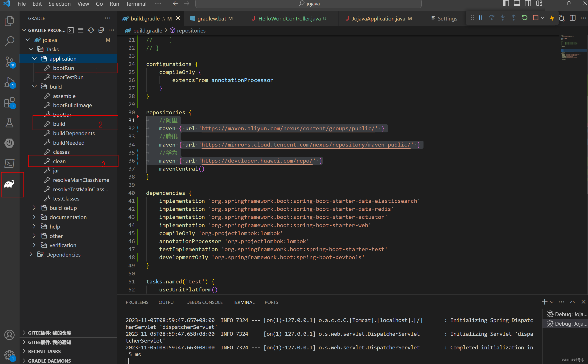Click debug Step Out button

click(513, 18)
